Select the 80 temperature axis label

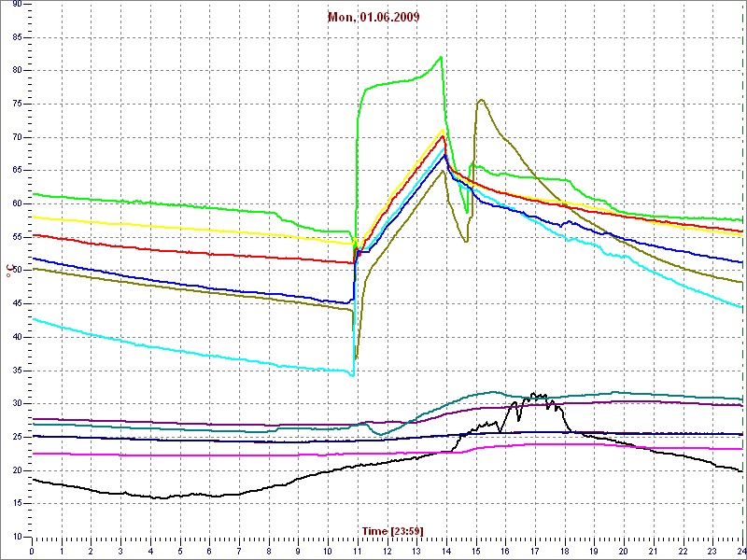(16, 71)
